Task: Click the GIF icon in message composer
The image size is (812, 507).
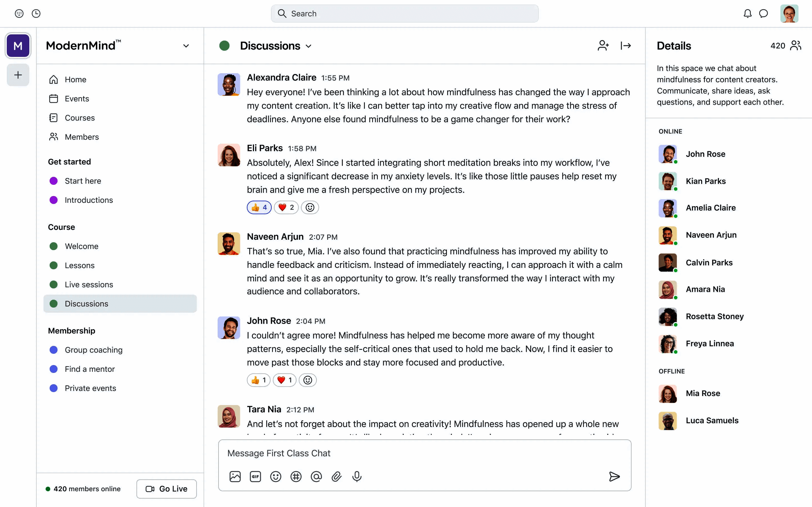Action: pos(255,477)
